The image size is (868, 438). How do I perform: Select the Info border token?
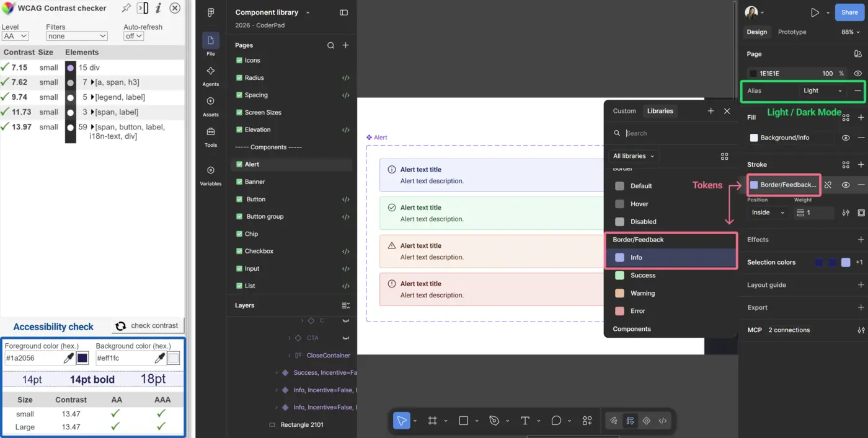pos(671,258)
